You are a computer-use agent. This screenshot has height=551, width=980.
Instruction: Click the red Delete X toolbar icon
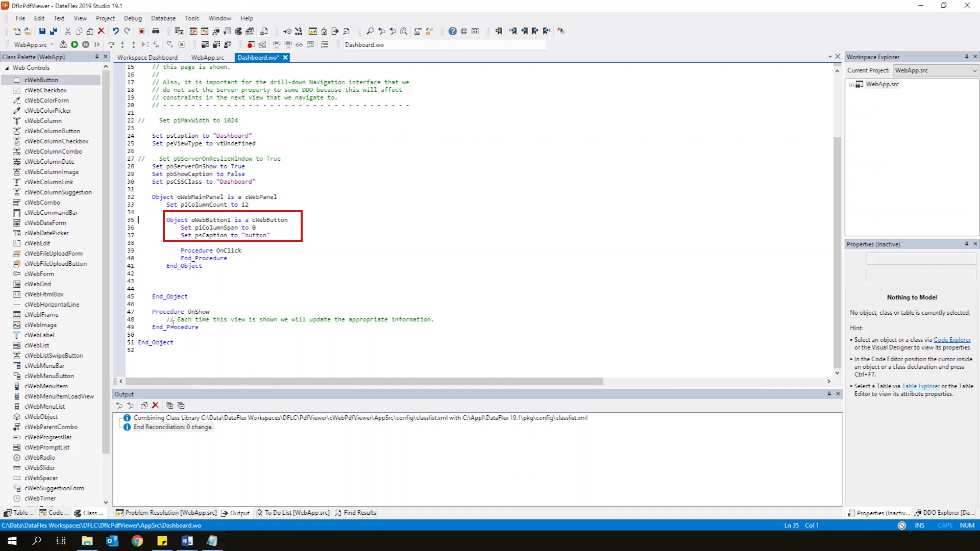[x=101, y=31]
